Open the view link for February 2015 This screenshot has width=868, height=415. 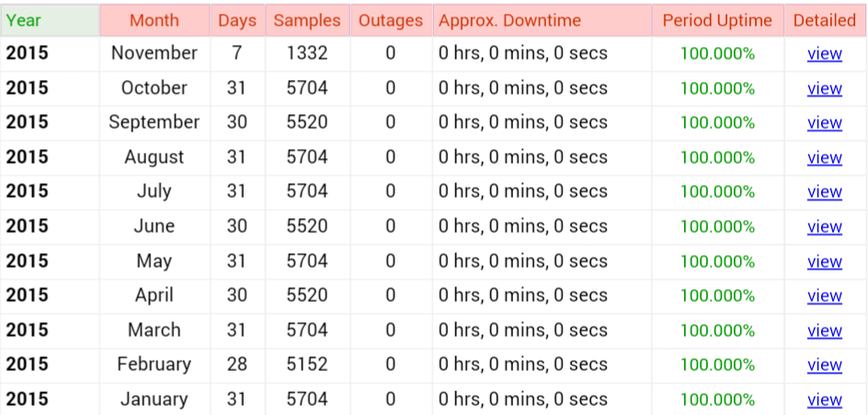tap(824, 365)
